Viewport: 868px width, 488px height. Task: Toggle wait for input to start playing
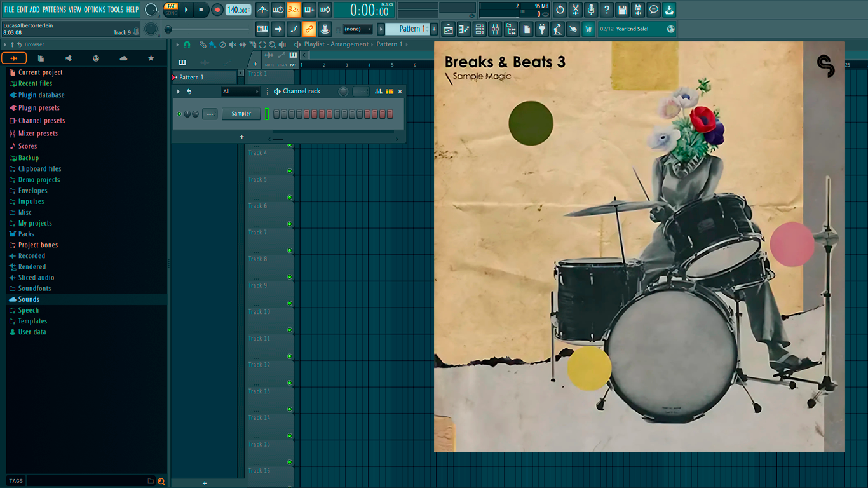pyautogui.click(x=278, y=10)
